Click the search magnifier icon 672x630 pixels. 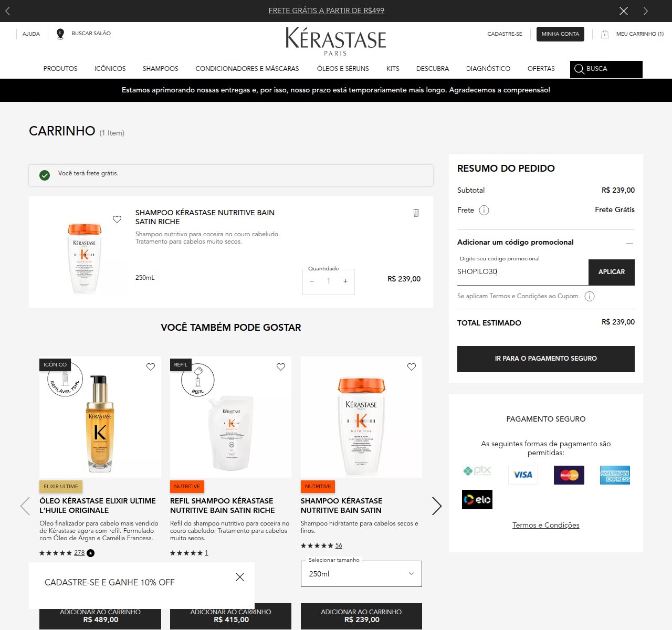pos(579,69)
